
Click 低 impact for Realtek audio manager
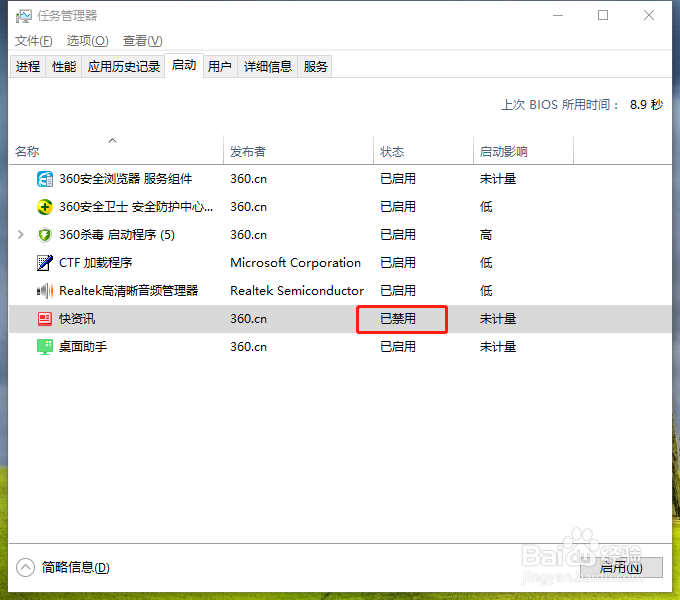tap(486, 290)
